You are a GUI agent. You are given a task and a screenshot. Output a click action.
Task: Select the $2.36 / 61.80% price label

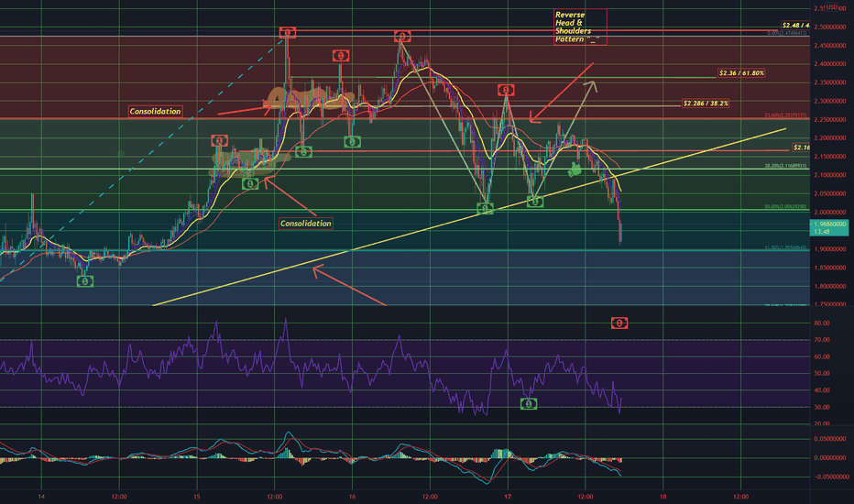coord(741,73)
